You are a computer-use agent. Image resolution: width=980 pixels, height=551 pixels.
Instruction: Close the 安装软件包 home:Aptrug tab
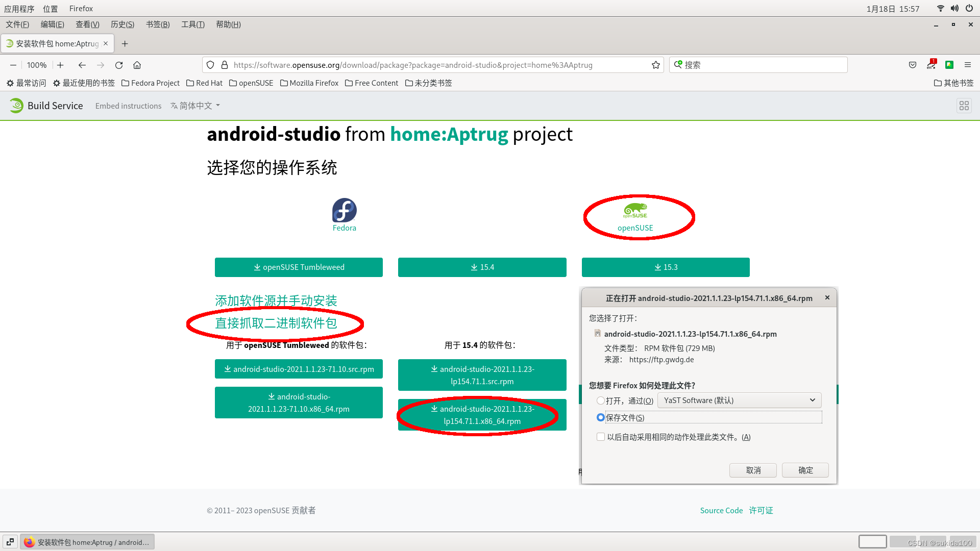click(106, 43)
